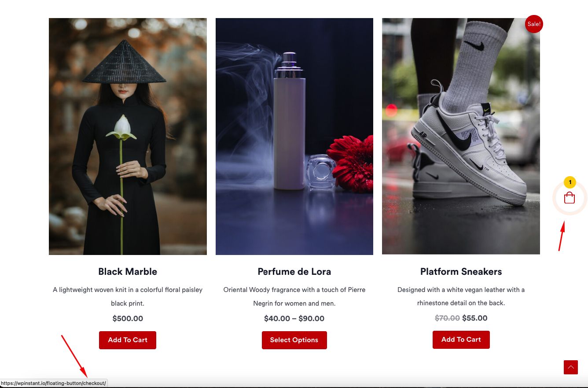Open the Black Marble product image

(128, 137)
